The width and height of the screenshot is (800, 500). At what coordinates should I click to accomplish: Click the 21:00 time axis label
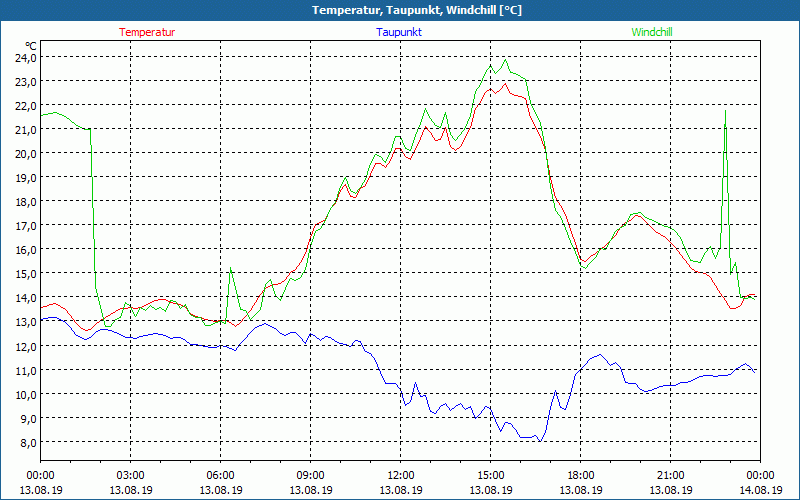(x=670, y=476)
